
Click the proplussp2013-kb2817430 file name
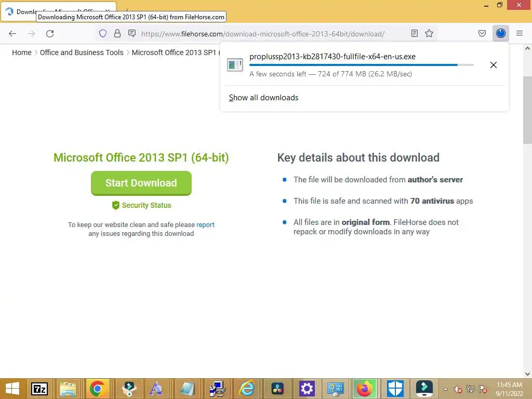(332, 57)
